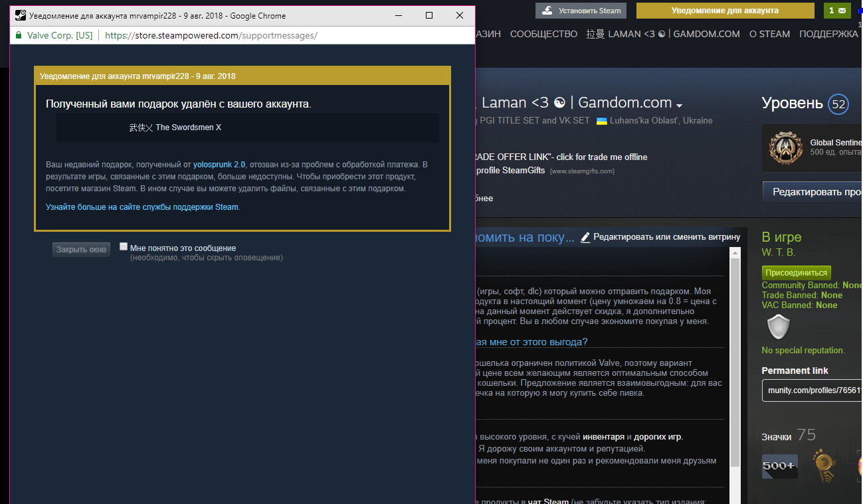
Task: Expand the profile name dropdown arrow after Gamdom.com
Action: click(679, 106)
